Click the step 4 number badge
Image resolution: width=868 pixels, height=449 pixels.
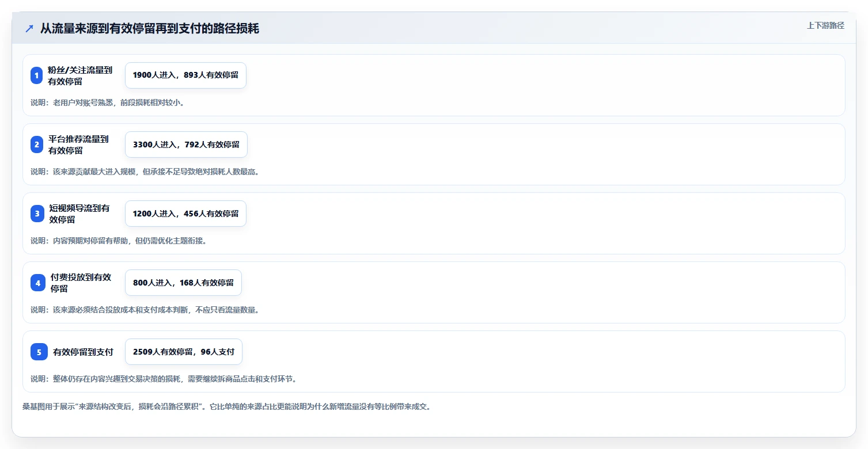click(38, 283)
